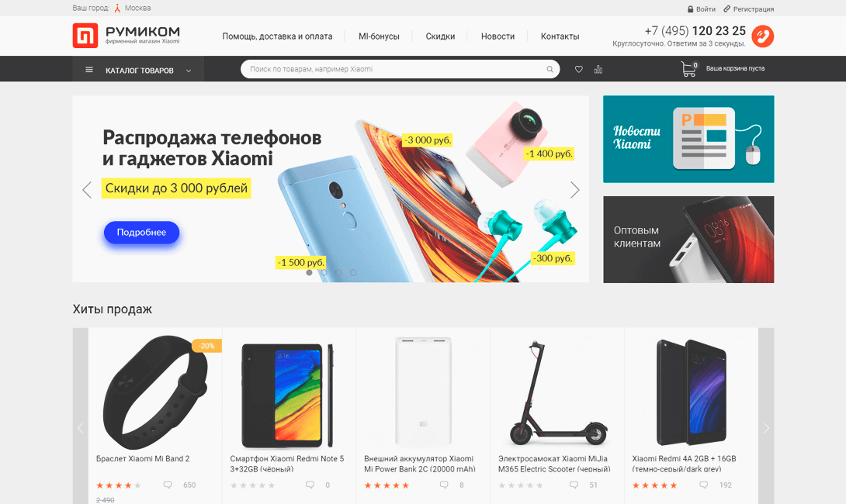Viewport: 846px width, 504px height.
Task: Click the city location pin icon
Action: point(117,8)
